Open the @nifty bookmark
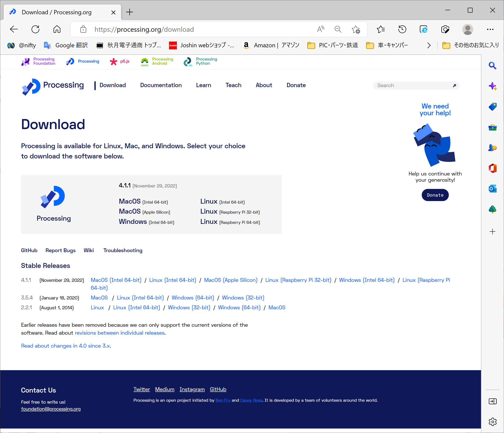Screen dimensions: 504x433 point(21,45)
